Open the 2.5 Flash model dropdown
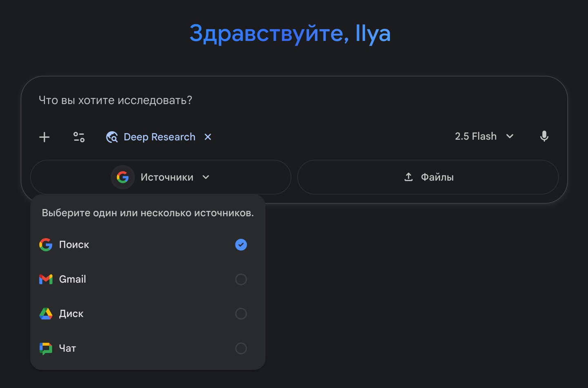Image resolution: width=588 pixels, height=388 pixels. tap(484, 136)
